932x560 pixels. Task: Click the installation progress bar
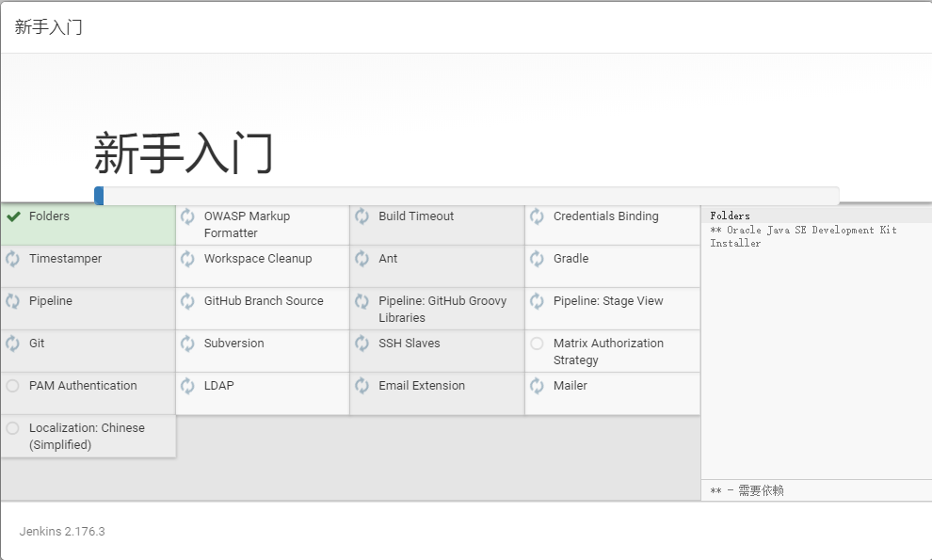[x=466, y=196]
